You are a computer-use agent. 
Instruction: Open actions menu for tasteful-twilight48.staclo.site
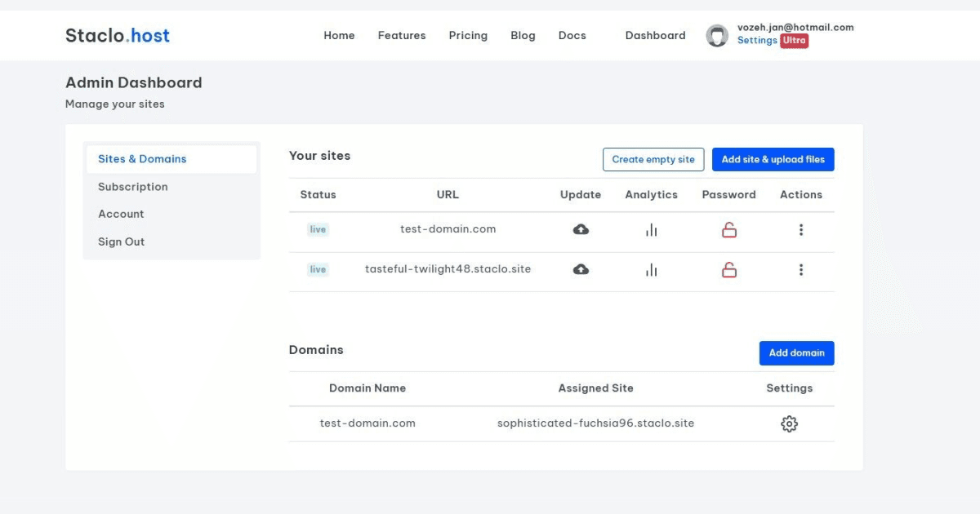click(x=801, y=269)
